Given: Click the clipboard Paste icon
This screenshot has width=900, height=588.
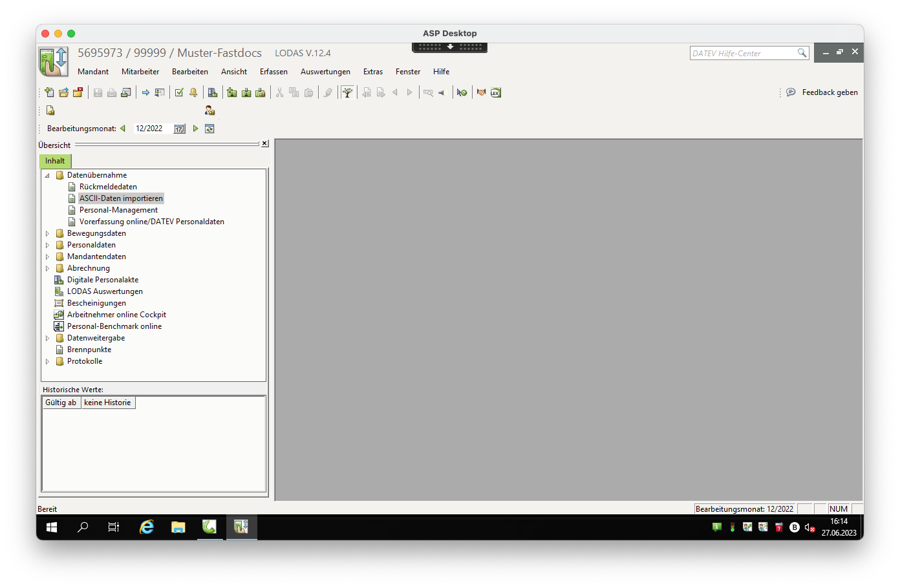Looking at the screenshot, I should click(x=308, y=92).
